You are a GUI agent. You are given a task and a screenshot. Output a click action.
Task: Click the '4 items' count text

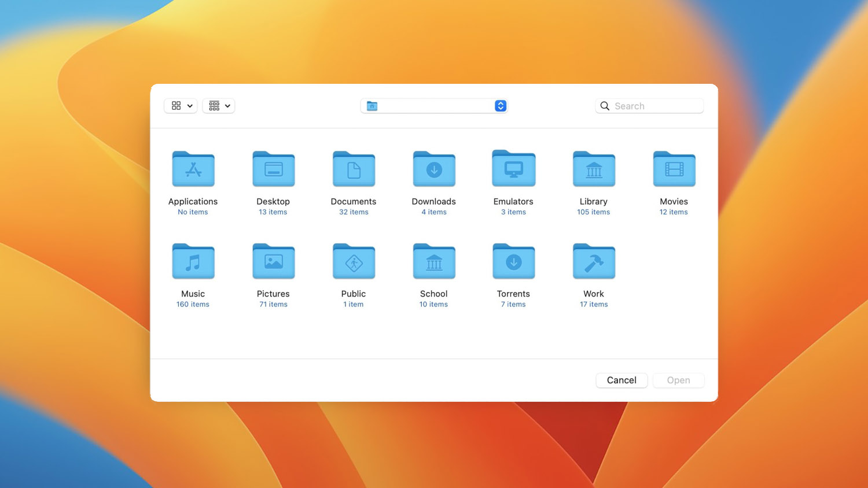[x=434, y=212]
